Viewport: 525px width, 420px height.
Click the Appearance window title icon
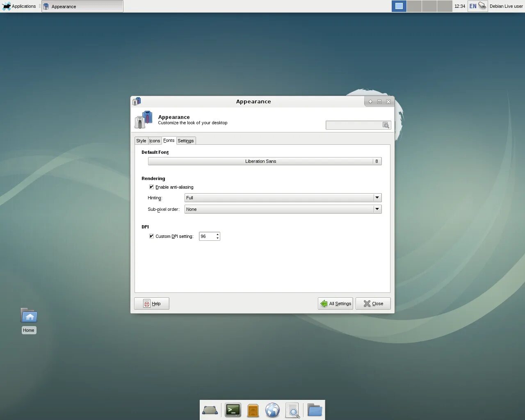point(137,101)
